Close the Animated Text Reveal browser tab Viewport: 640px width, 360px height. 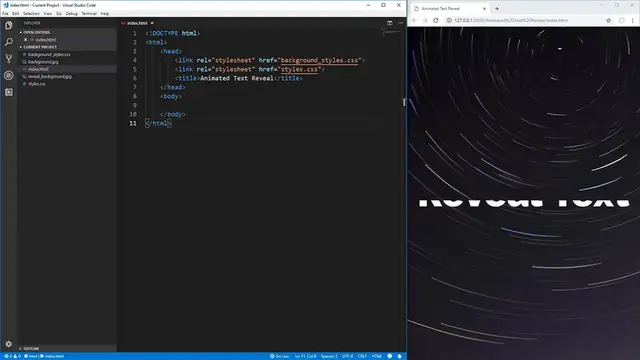tap(484, 9)
